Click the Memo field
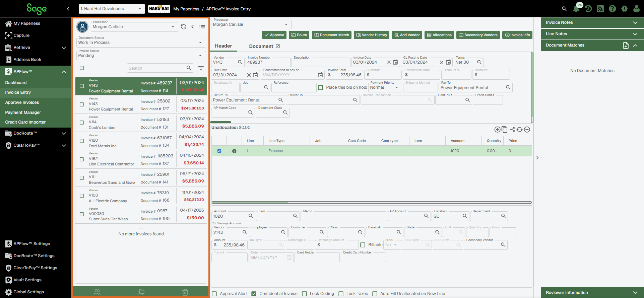 (x=343, y=216)
